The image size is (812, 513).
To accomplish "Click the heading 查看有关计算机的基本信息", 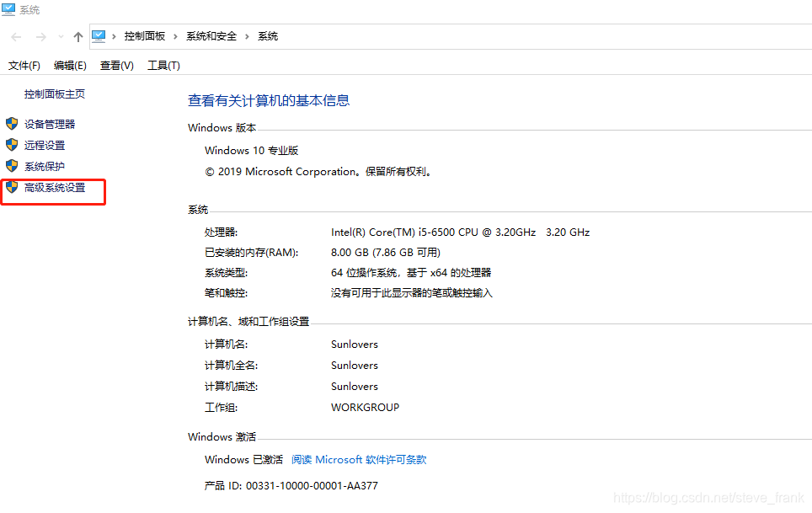I will click(268, 100).
